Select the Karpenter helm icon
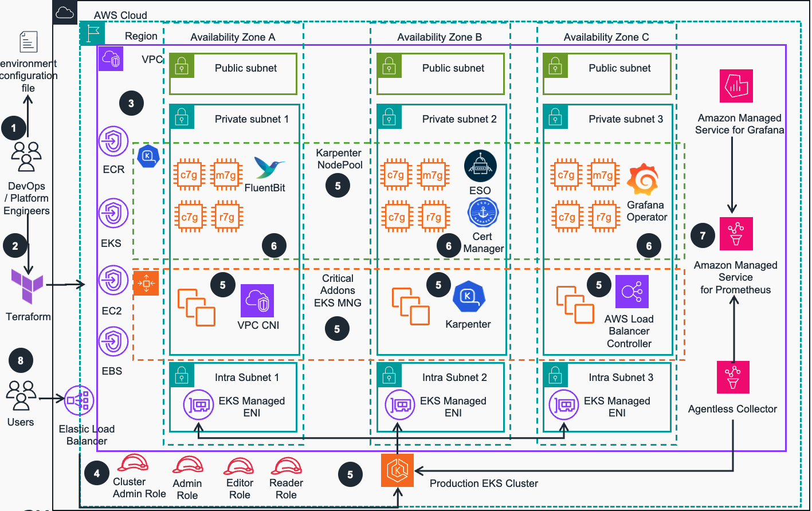This screenshot has height=511, width=812. 469,297
